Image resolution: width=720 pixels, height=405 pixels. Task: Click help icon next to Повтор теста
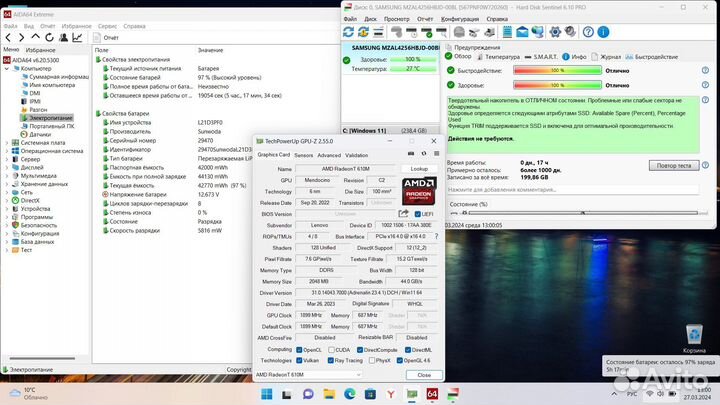pyautogui.click(x=705, y=165)
